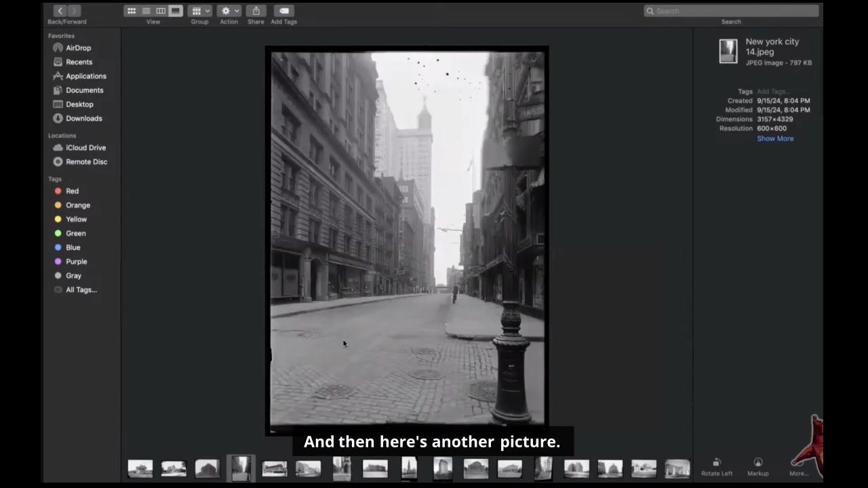Switch to column view in toolbar
This screenshot has width=868, height=488.
point(161,11)
